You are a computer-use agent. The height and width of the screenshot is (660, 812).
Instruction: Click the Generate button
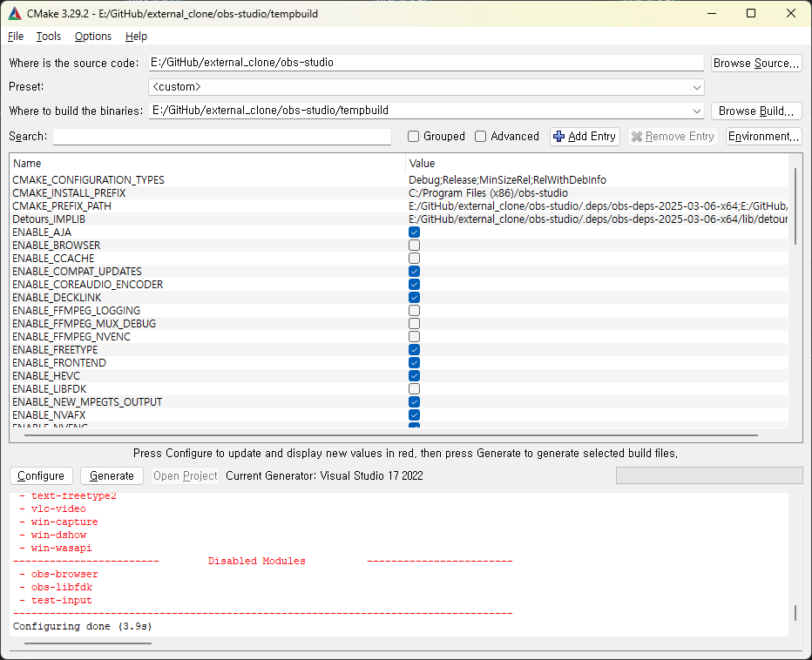(x=112, y=475)
